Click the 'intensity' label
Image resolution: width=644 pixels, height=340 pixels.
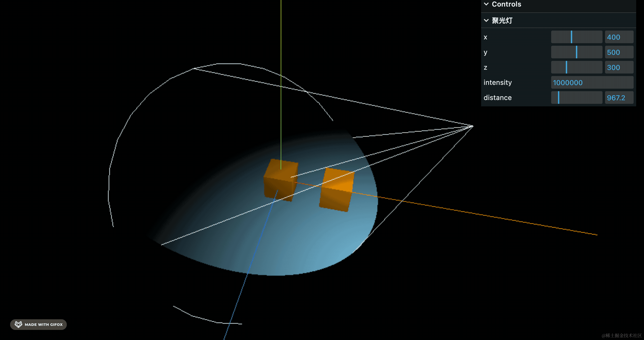(498, 83)
